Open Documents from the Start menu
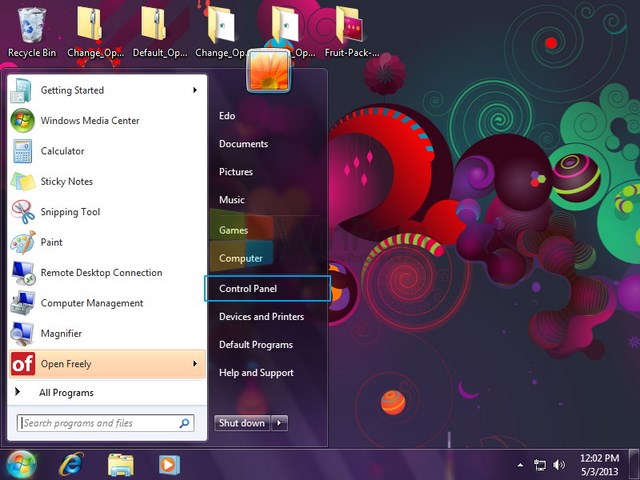Image resolution: width=640 pixels, height=480 pixels. [x=244, y=144]
